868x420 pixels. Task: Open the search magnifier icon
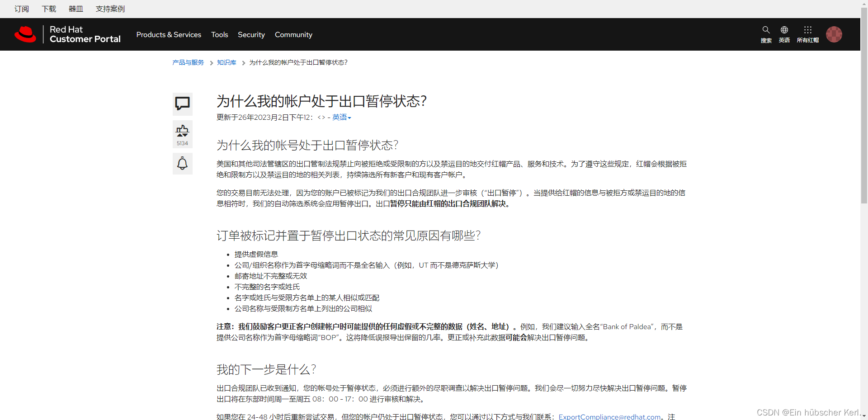[x=766, y=30]
